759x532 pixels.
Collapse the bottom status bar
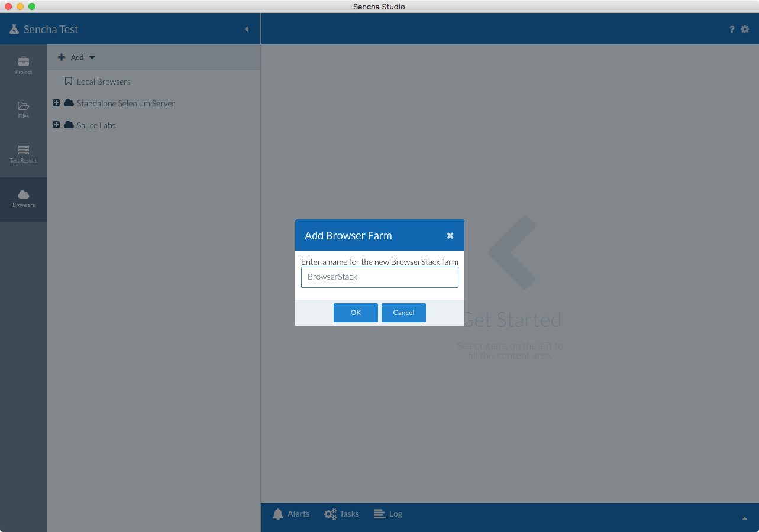click(x=745, y=518)
